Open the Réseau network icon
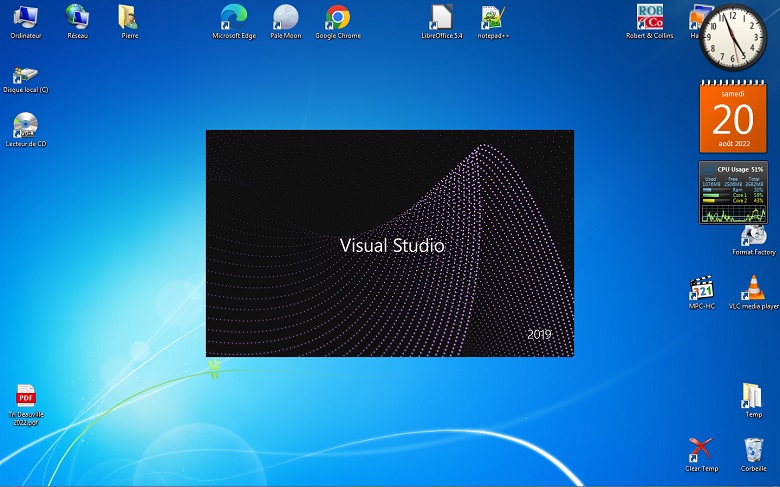The height and width of the screenshot is (487, 780). coord(77,21)
